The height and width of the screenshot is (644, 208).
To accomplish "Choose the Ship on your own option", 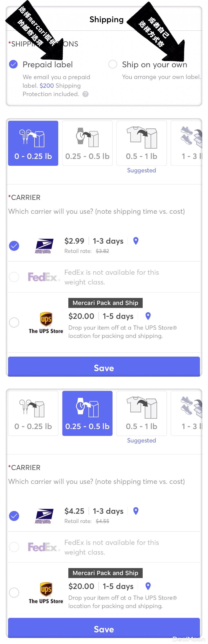I will pyautogui.click(x=113, y=64).
